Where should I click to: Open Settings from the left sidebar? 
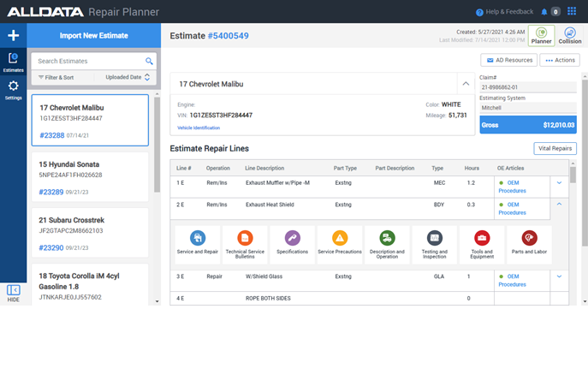click(13, 90)
